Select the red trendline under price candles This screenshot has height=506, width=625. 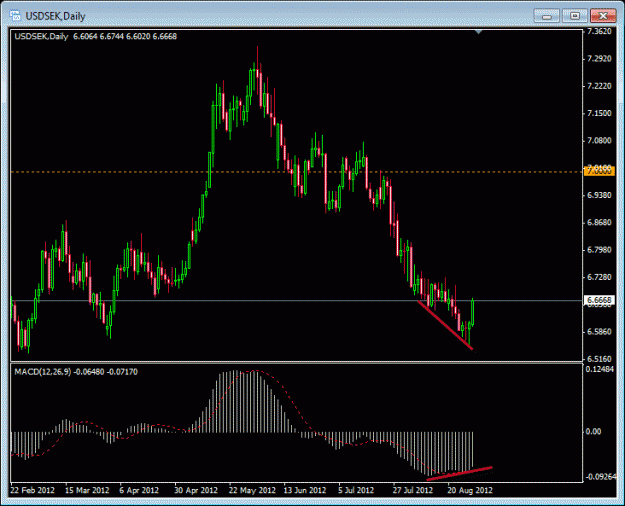pyautogui.click(x=445, y=325)
